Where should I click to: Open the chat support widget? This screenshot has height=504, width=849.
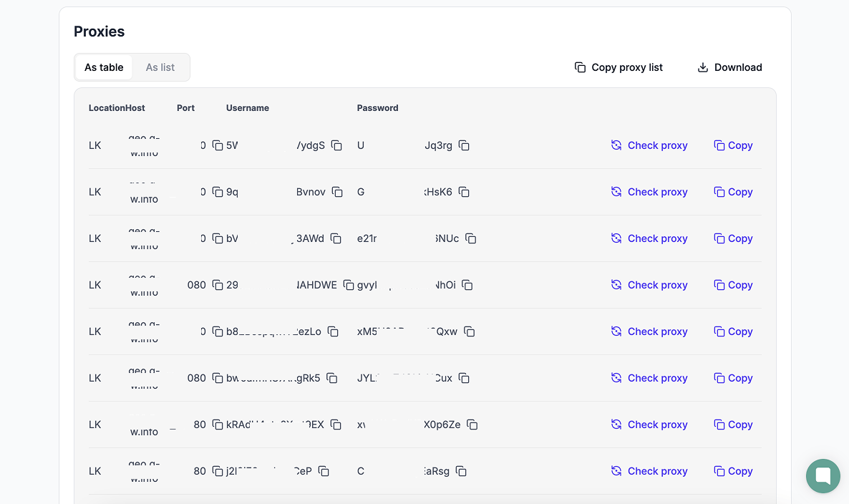[823, 476]
